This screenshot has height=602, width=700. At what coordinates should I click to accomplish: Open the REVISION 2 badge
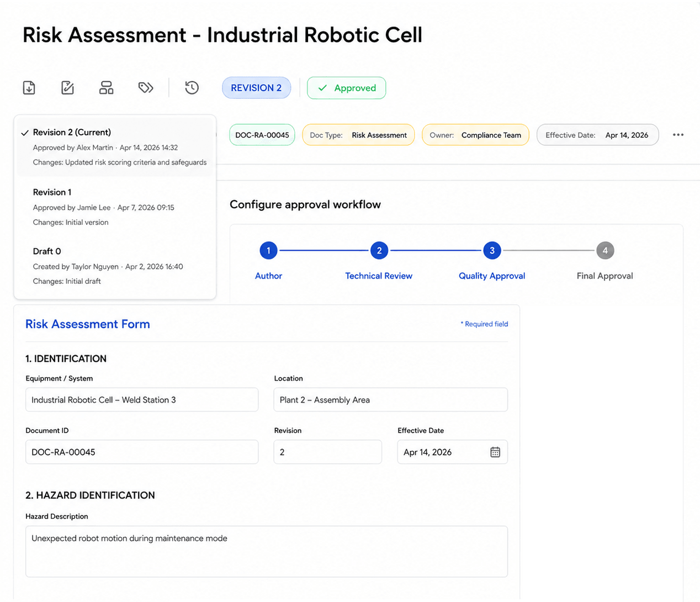256,88
